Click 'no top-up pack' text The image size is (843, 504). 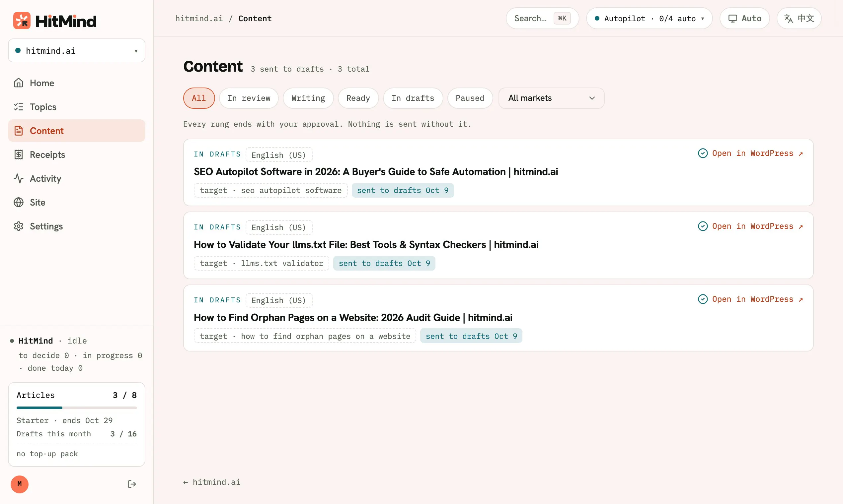pos(47,454)
